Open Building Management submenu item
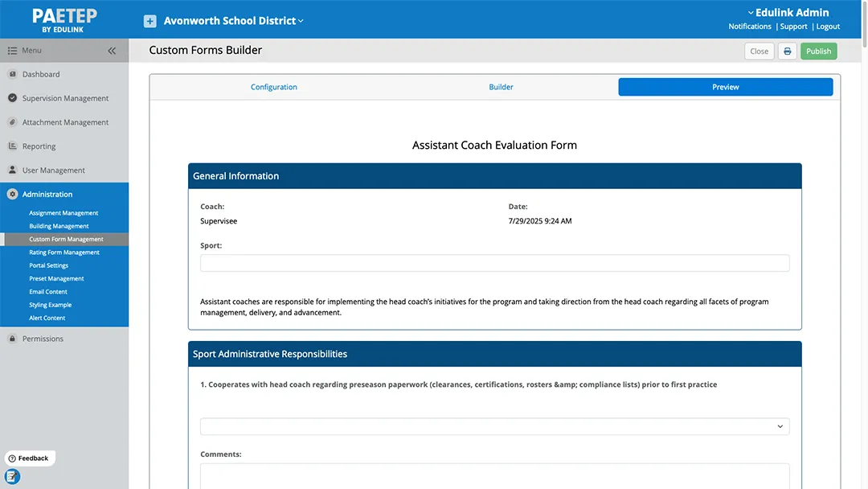The width and height of the screenshot is (868, 489). pos(59,226)
